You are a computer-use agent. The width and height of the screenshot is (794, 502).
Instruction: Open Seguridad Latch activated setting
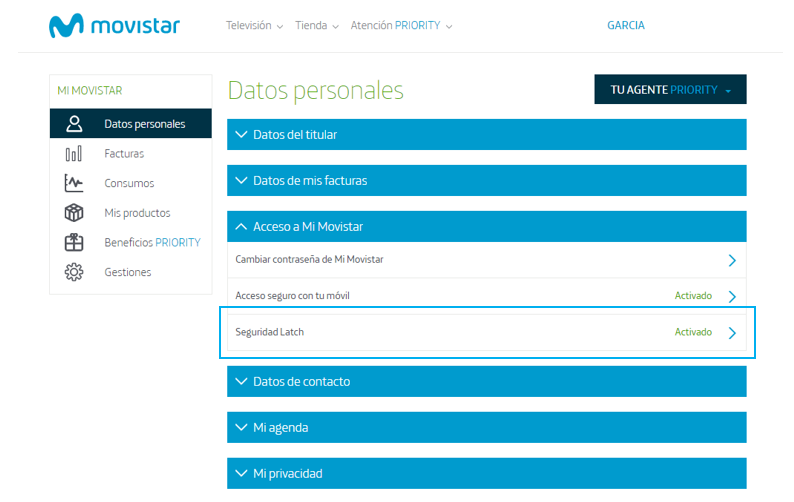(x=486, y=332)
